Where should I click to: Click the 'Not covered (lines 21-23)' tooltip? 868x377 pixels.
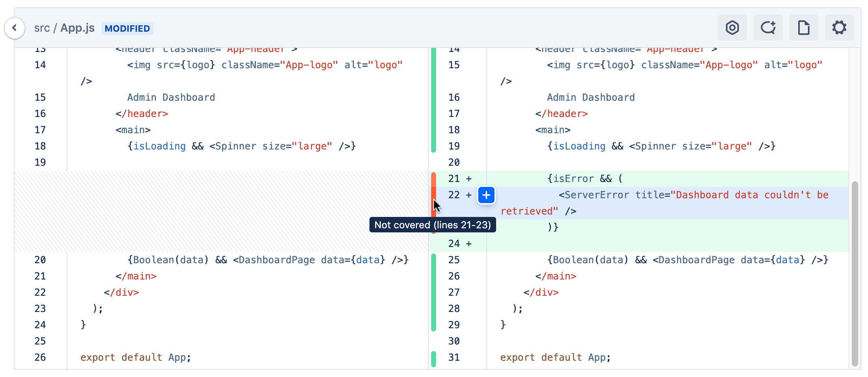(432, 225)
